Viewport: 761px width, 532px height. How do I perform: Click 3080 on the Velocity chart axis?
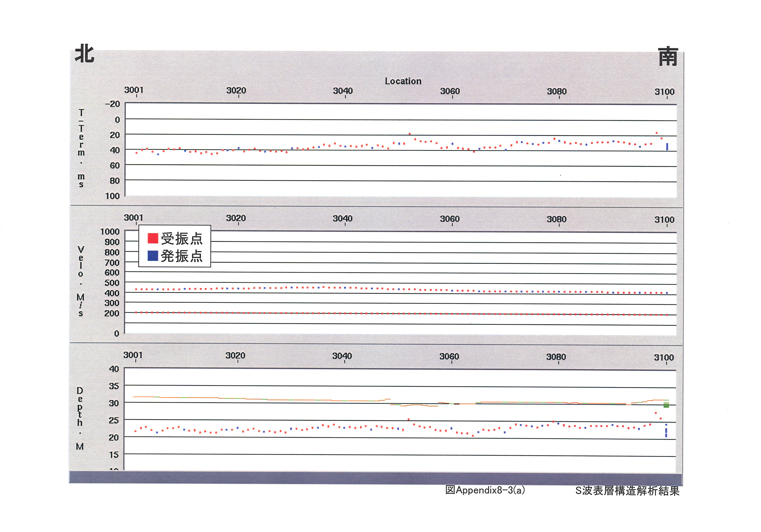[556, 219]
